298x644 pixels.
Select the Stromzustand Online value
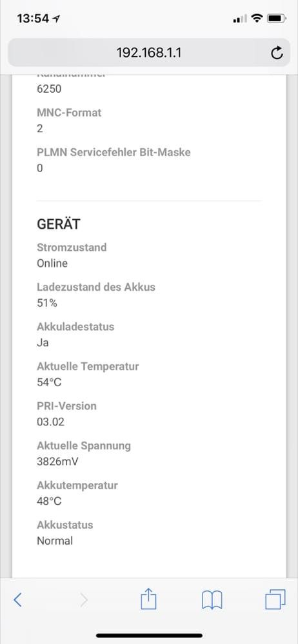pos(52,263)
